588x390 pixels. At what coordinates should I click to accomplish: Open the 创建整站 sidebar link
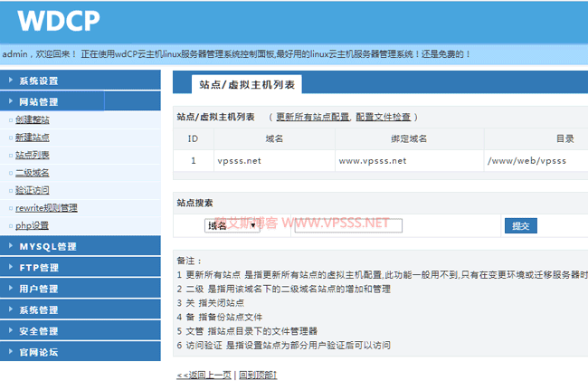click(32, 120)
